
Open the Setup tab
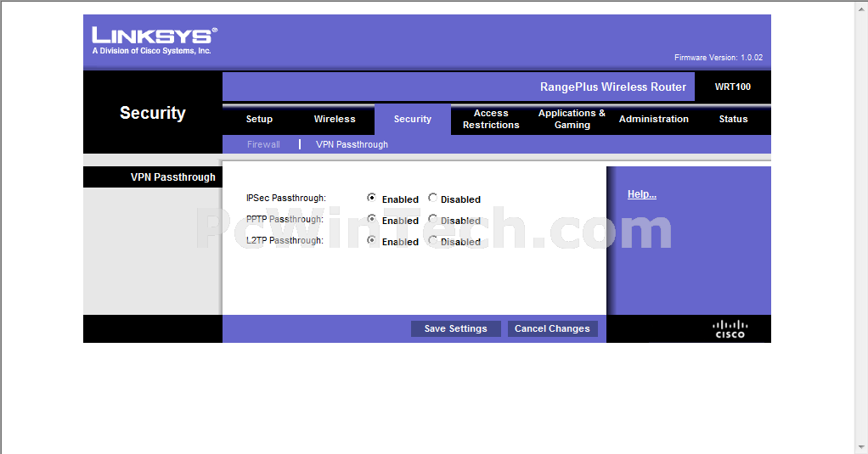click(x=259, y=119)
